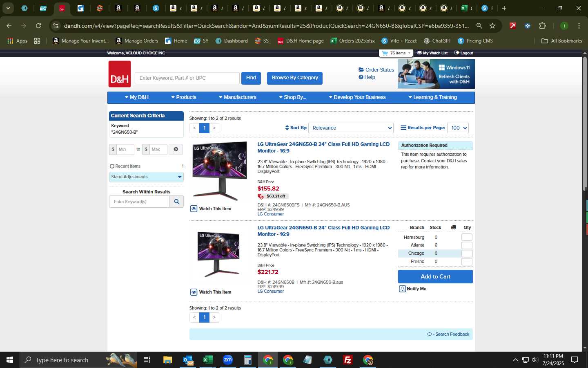The height and width of the screenshot is (368, 588).
Task: Open Manage Orders bookmark
Action: [x=137, y=41]
